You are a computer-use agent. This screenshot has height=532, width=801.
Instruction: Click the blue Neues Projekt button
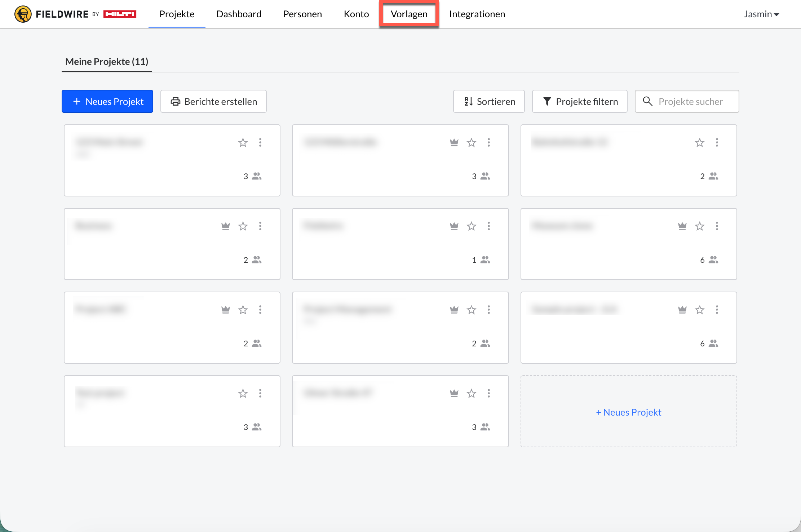pyautogui.click(x=107, y=101)
